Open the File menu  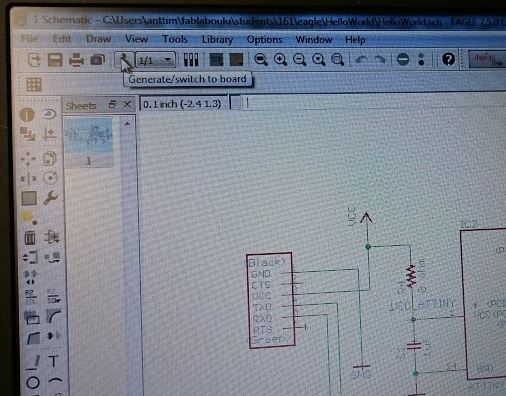29,39
